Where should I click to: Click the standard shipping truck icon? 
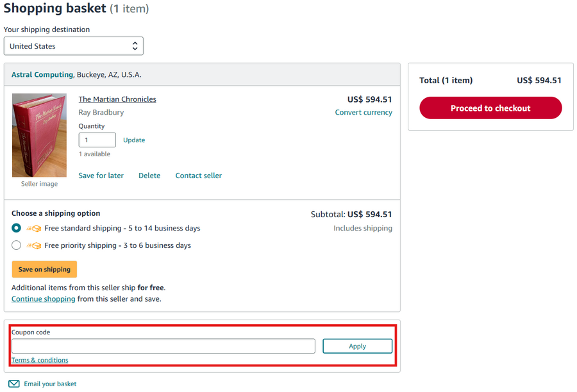pos(34,228)
